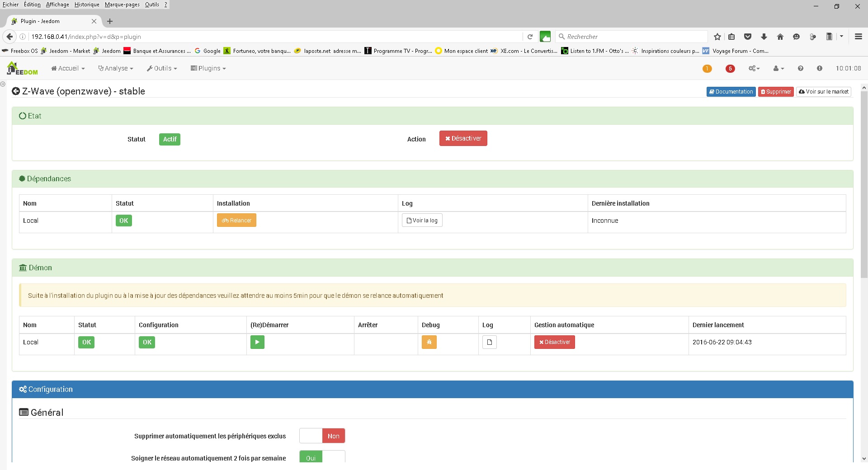Image resolution: width=868 pixels, height=470 pixels.
Task: Open the orange notification badge showing 1
Action: (x=707, y=69)
